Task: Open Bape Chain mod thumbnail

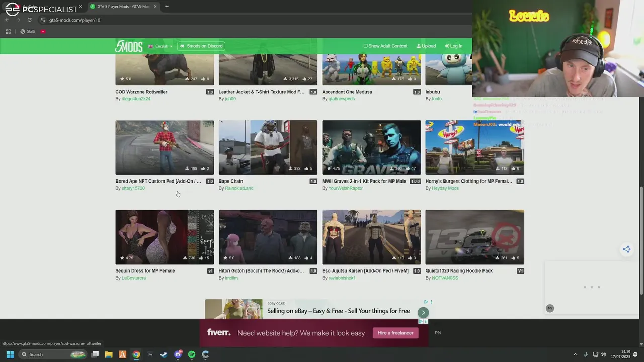Action: (268, 147)
